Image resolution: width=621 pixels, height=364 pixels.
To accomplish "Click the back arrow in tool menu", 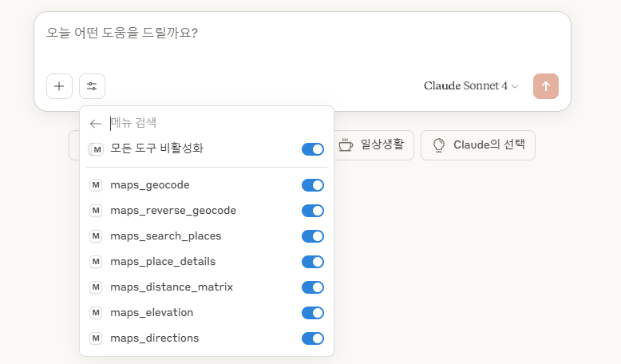I will 96,124.
